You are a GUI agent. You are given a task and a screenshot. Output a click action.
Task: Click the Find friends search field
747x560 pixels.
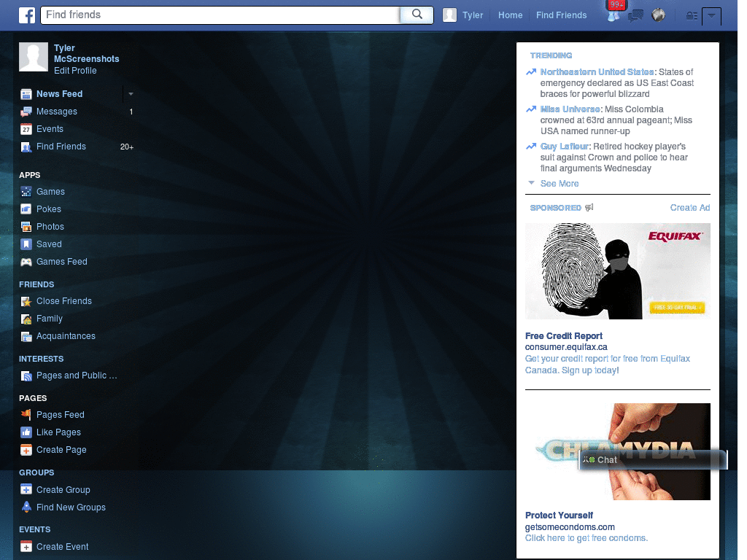coord(220,15)
